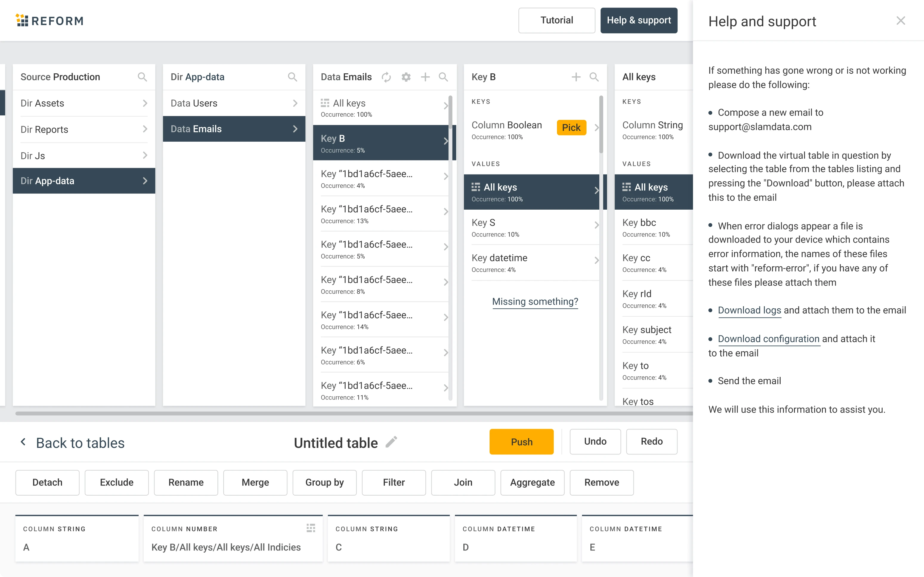Click the Reform logo
This screenshot has width=924, height=577.
pos(49,20)
